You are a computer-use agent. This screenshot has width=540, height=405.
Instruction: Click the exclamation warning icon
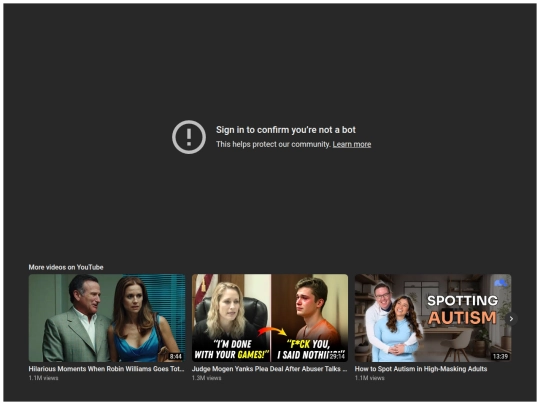[189, 137]
